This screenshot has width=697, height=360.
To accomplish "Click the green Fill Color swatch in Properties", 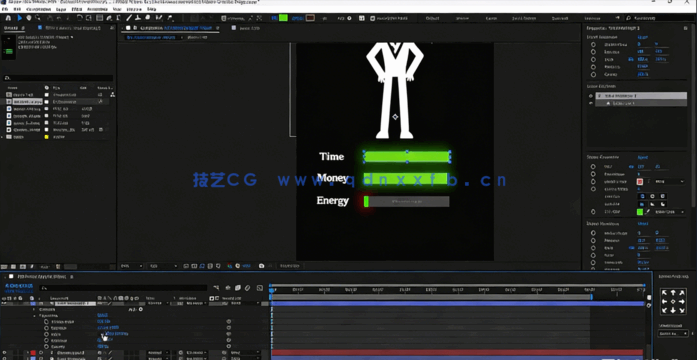I will 640,212.
